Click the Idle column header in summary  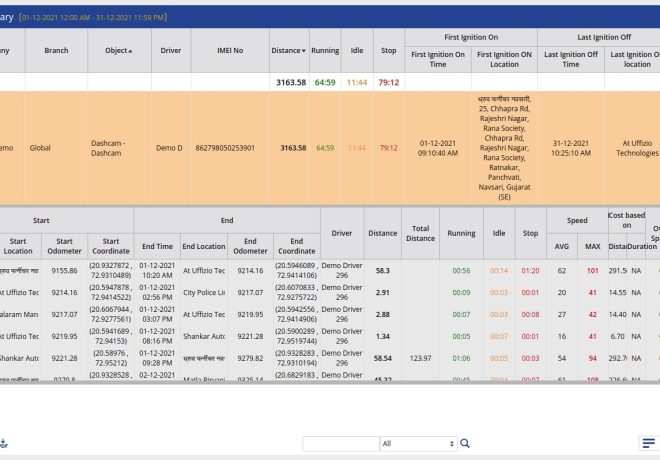click(x=357, y=50)
